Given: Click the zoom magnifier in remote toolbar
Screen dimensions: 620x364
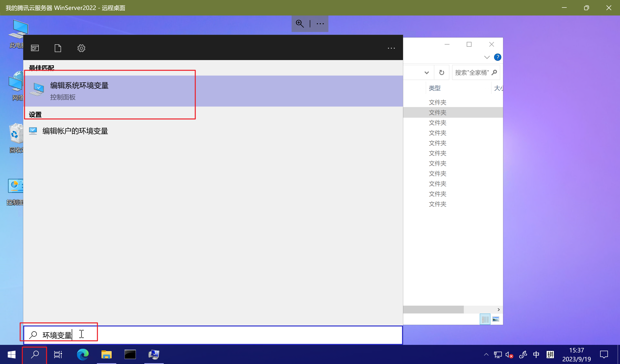Looking at the screenshot, I should (300, 23).
